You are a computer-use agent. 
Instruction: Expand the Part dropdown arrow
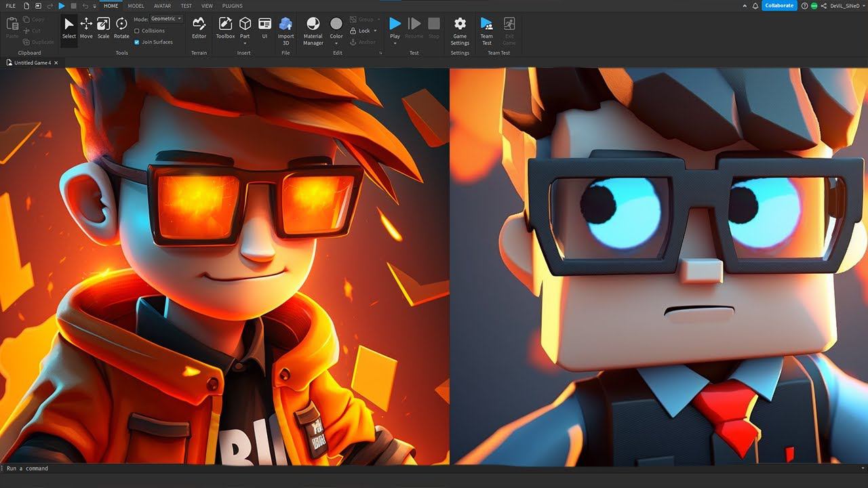(245, 43)
